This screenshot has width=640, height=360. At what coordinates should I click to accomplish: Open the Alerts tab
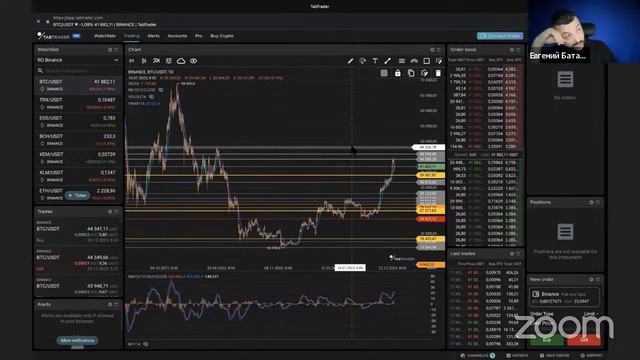point(153,36)
